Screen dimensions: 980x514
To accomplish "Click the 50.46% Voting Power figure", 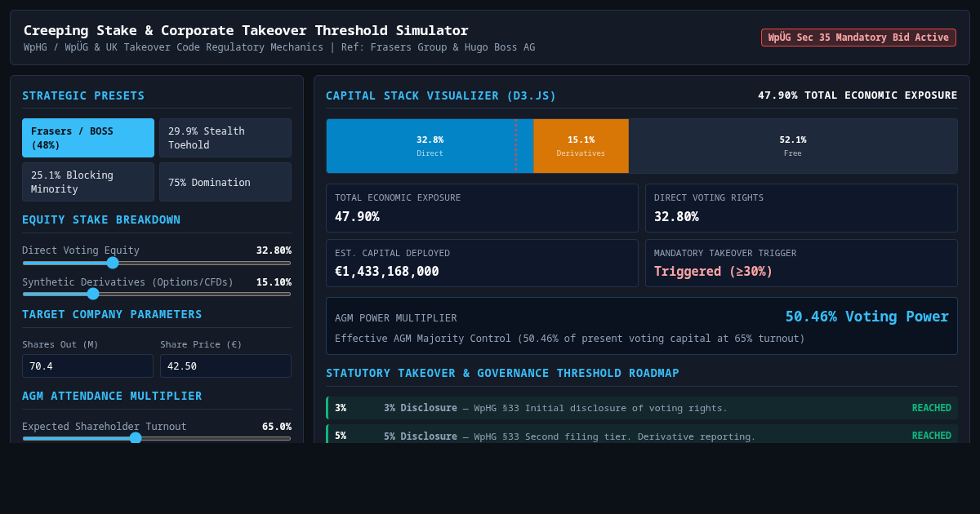I will [867, 317].
